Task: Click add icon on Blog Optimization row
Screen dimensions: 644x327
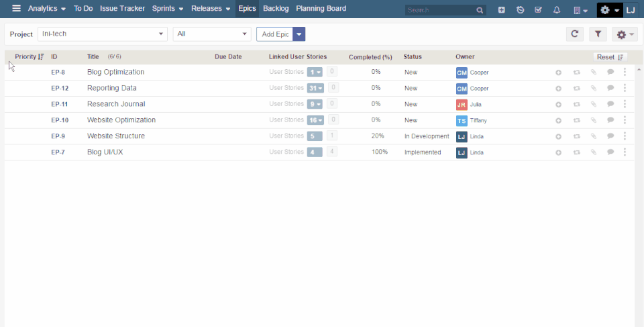Action: (558, 73)
